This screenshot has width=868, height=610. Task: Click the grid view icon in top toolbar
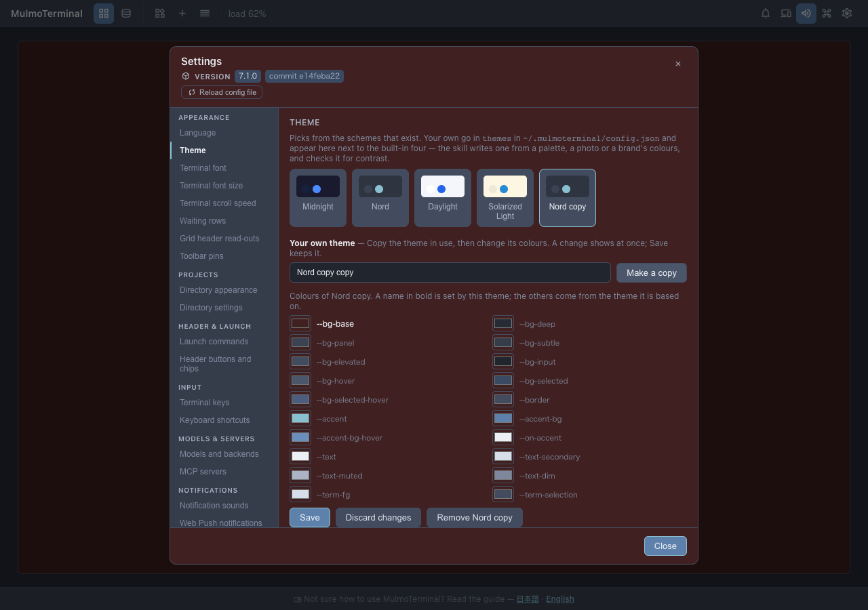(x=104, y=14)
